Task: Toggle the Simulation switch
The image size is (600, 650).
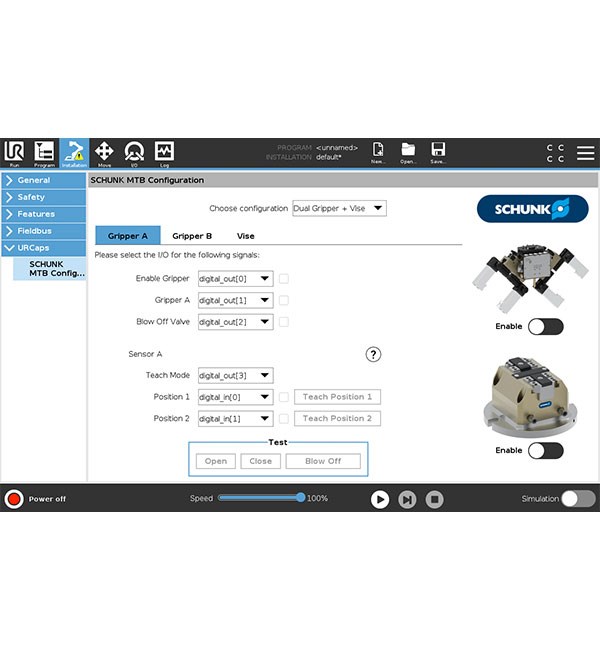Action: click(578, 499)
